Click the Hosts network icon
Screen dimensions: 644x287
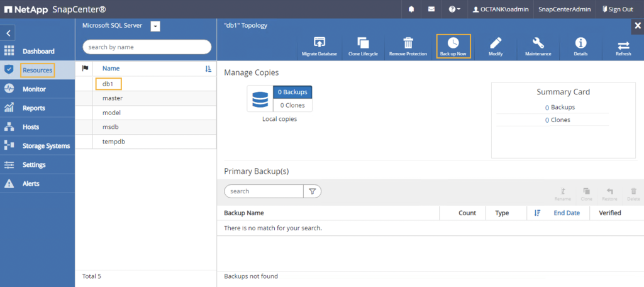coord(9,127)
